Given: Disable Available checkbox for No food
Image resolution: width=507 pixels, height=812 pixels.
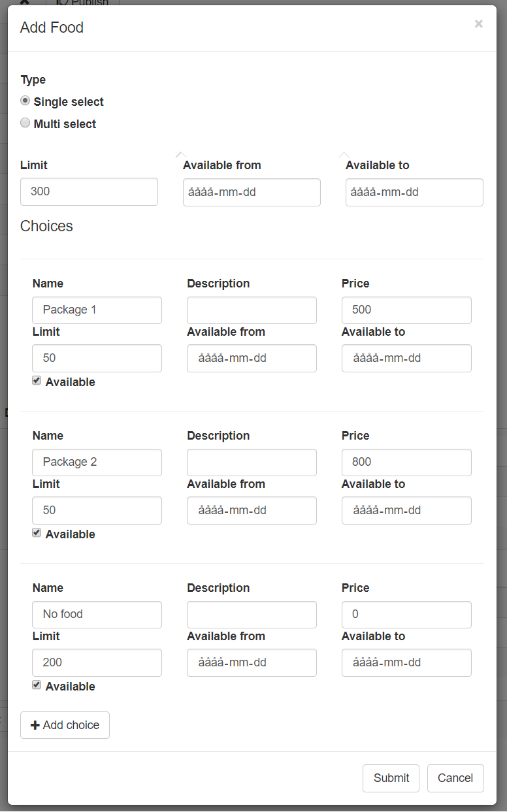Looking at the screenshot, I should (37, 685).
